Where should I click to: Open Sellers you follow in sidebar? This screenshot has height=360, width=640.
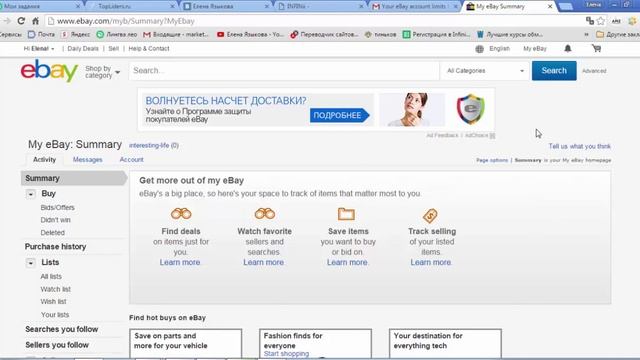click(x=57, y=345)
